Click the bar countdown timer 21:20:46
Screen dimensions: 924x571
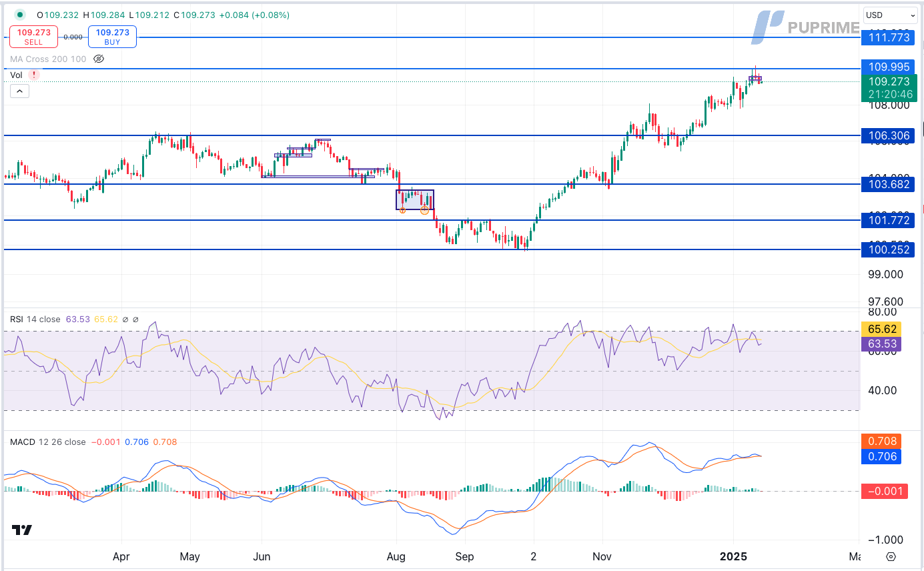889,94
